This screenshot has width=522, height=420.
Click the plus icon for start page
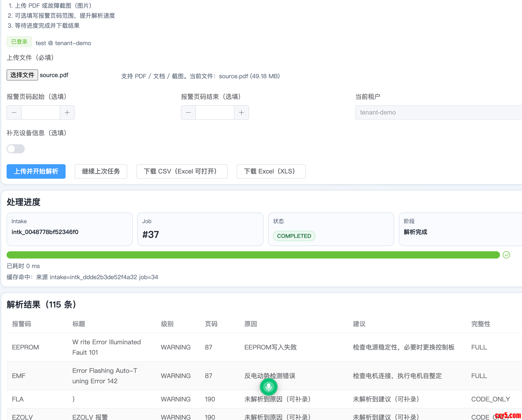[67, 112]
